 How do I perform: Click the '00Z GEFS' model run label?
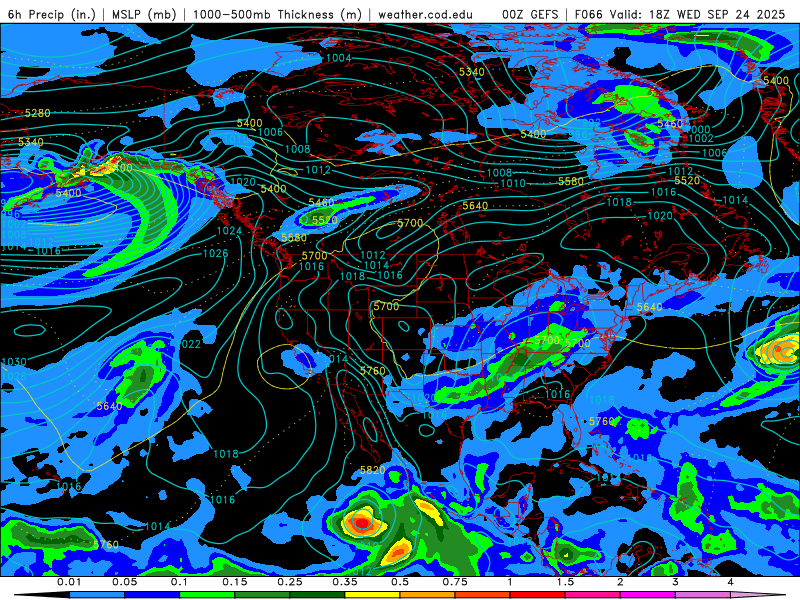(x=530, y=14)
